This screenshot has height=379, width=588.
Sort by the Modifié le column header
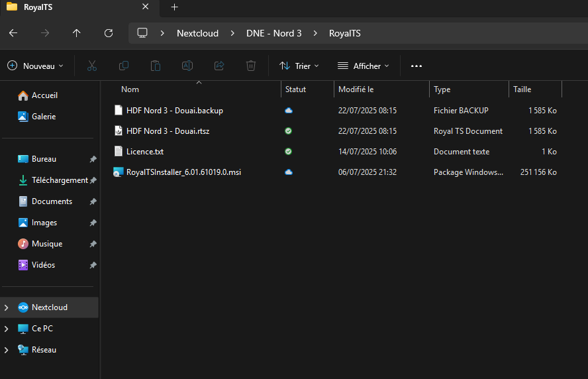click(356, 89)
